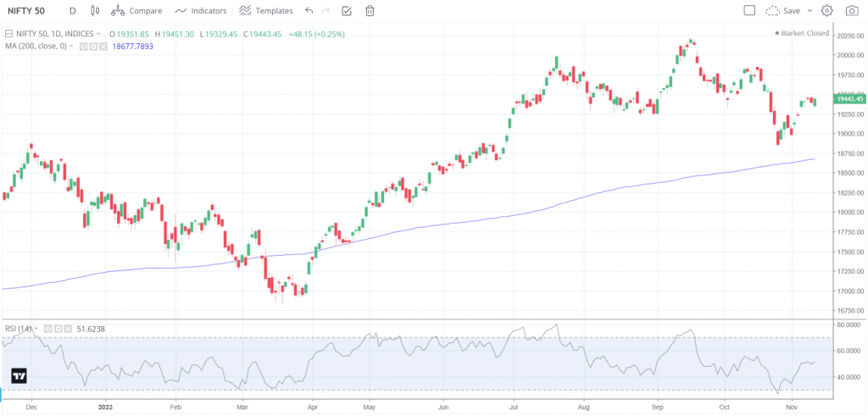Click the RSI value 51.6238
The height and width of the screenshot is (416, 868).
coord(91,329)
